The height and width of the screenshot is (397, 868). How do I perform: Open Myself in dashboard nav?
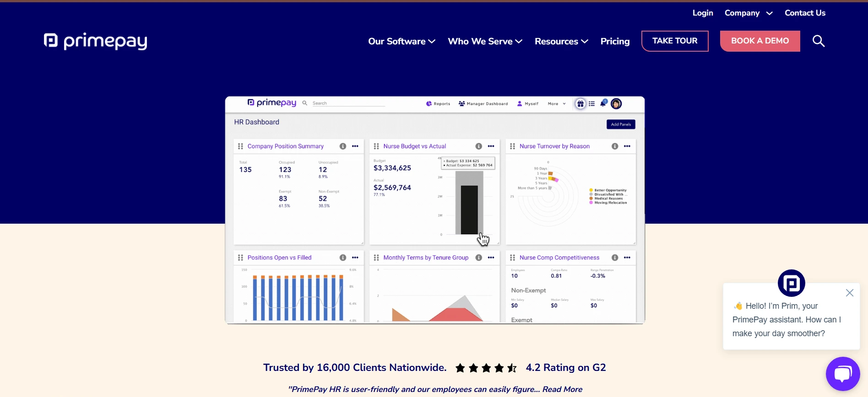(x=527, y=104)
